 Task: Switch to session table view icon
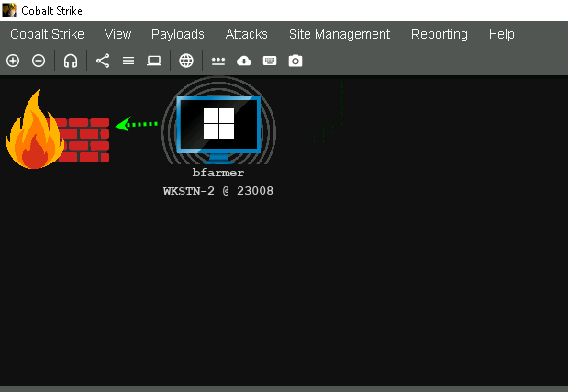coord(128,61)
